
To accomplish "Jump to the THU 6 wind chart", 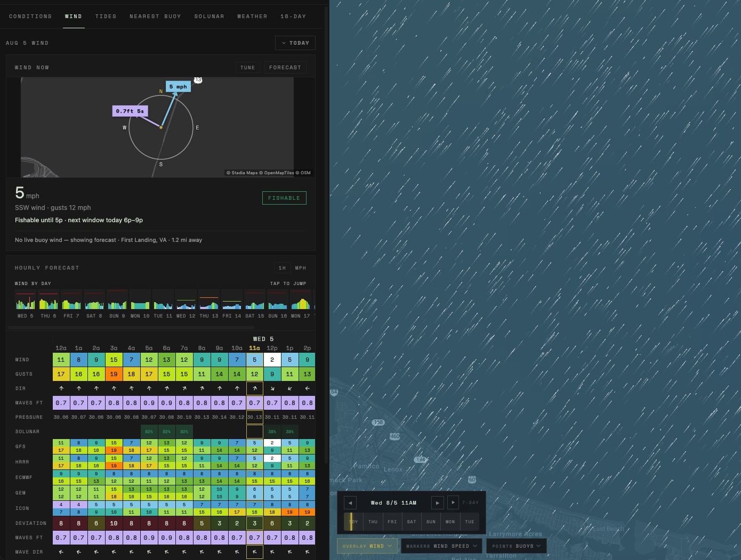I will pos(49,304).
